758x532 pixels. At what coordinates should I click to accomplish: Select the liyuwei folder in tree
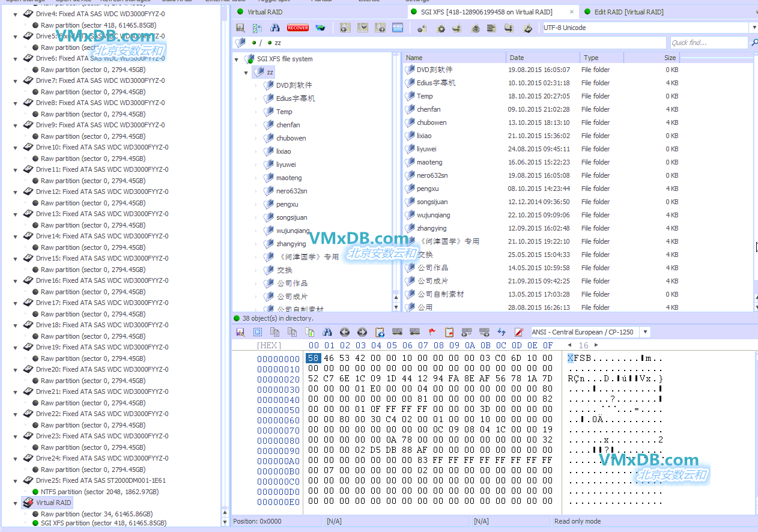pyautogui.click(x=286, y=165)
